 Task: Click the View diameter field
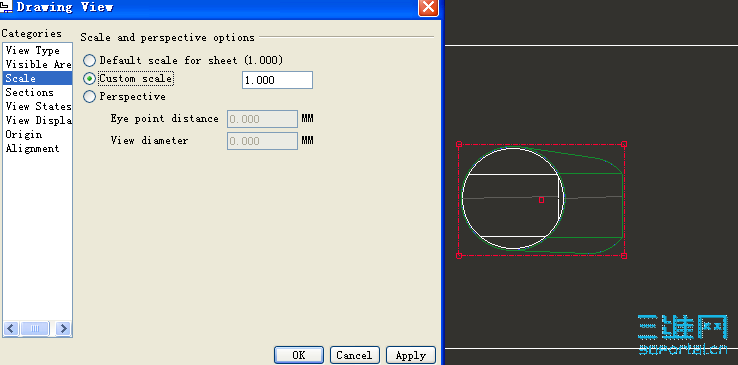pos(262,141)
